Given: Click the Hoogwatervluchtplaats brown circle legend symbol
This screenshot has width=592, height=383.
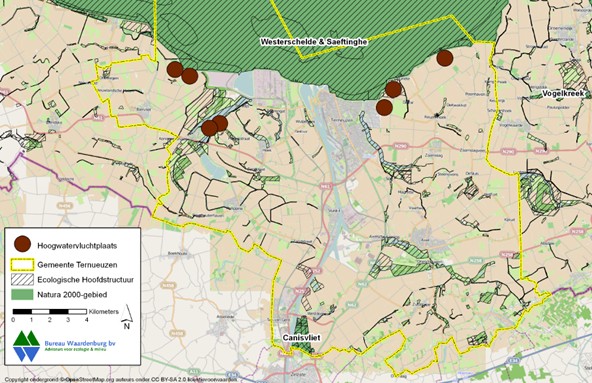Looking at the screenshot, I should click(x=23, y=244).
